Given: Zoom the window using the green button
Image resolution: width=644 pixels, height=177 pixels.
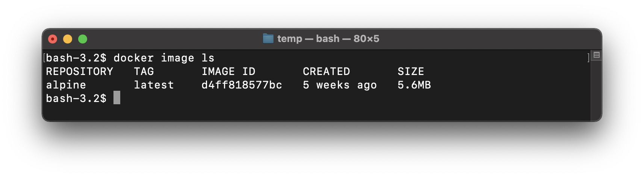Looking at the screenshot, I should [83, 39].
